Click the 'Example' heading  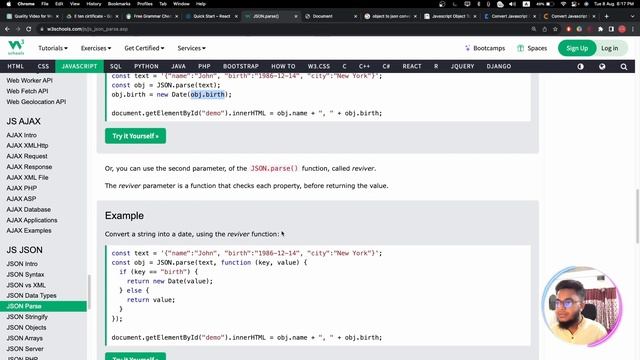124,216
